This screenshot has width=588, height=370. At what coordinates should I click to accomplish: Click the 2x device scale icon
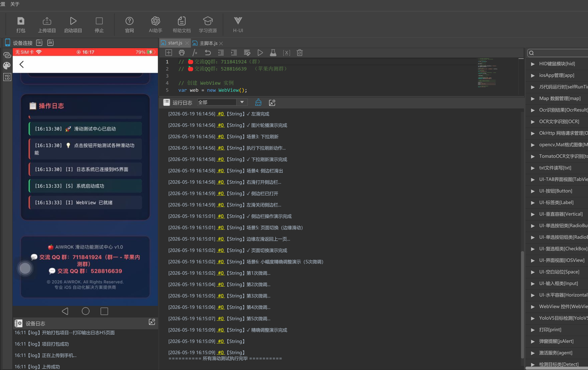(50, 43)
